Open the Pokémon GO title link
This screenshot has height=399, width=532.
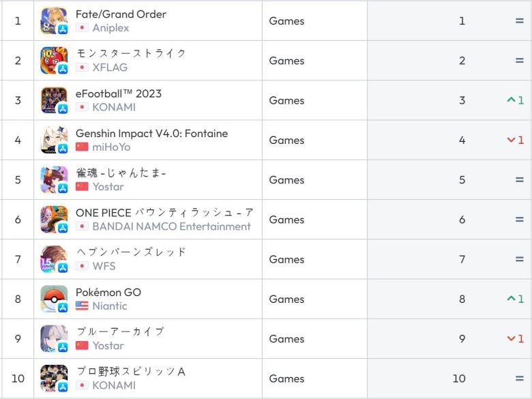(108, 293)
